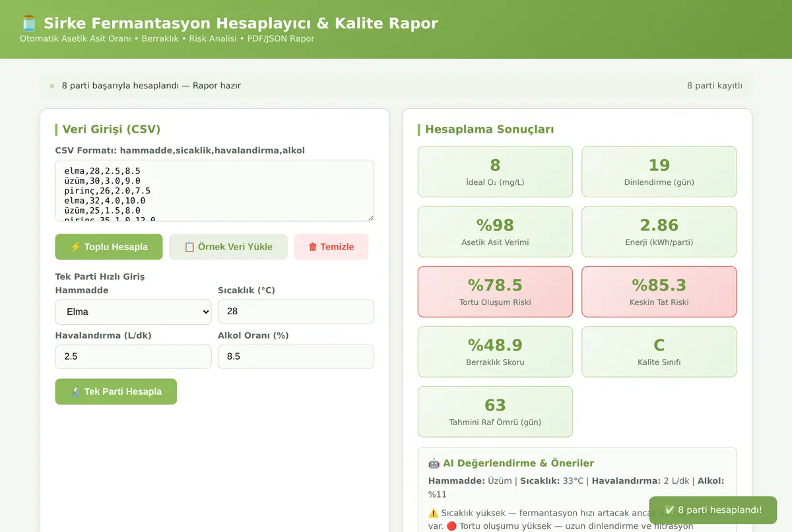Click the page title Sirke Fermantasyon Hesaplayıcı
Image resolution: width=792 pixels, height=532 pixels.
[x=241, y=24]
